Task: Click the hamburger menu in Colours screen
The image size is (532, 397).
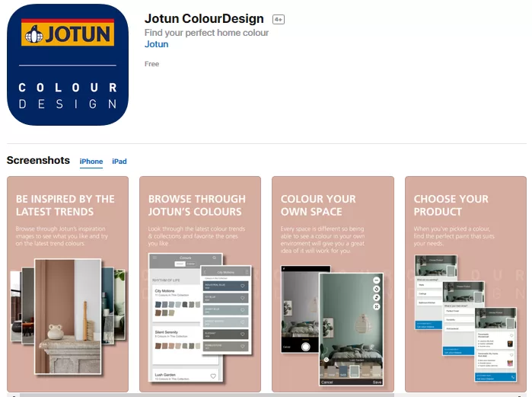Action: pos(155,259)
